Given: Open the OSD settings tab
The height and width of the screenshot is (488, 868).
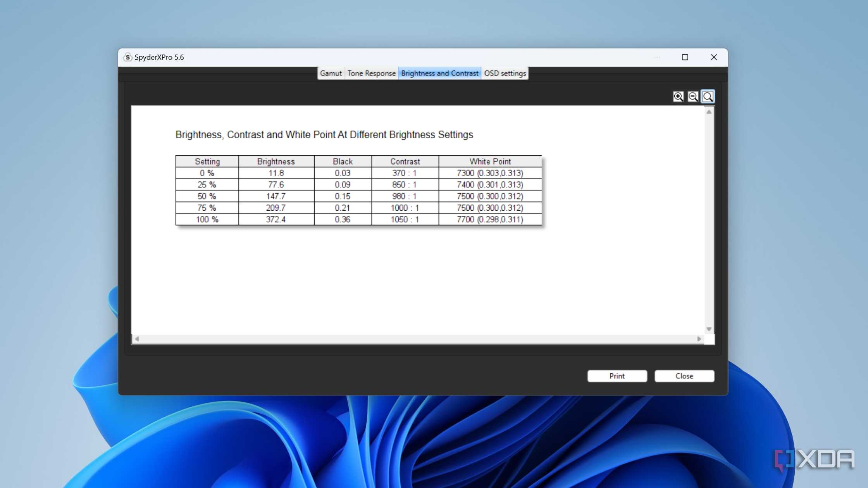Looking at the screenshot, I should (505, 73).
